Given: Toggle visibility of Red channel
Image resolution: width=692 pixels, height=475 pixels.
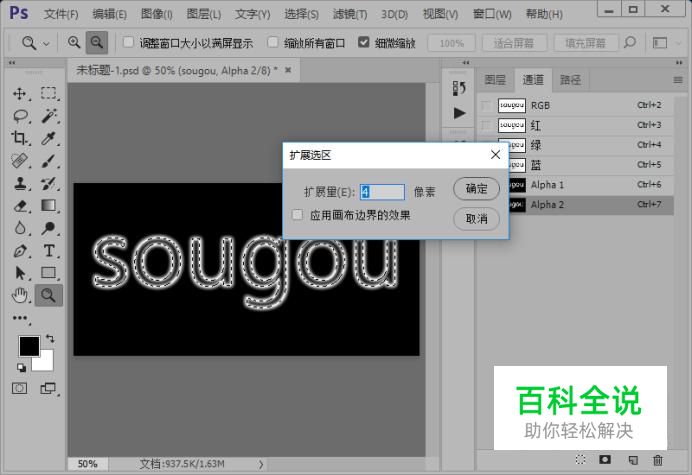Looking at the screenshot, I should [486, 125].
